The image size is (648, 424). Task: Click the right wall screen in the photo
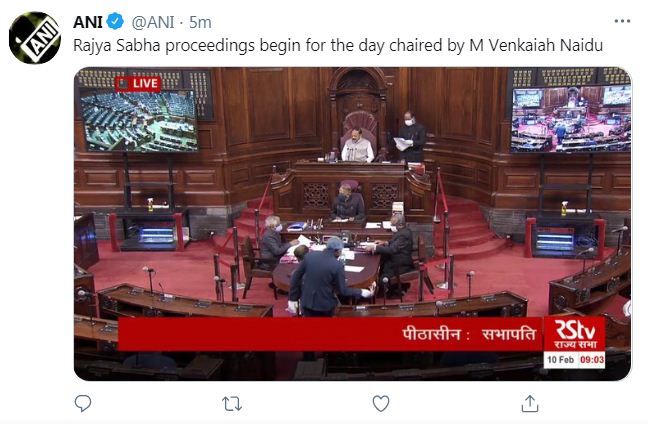571,119
